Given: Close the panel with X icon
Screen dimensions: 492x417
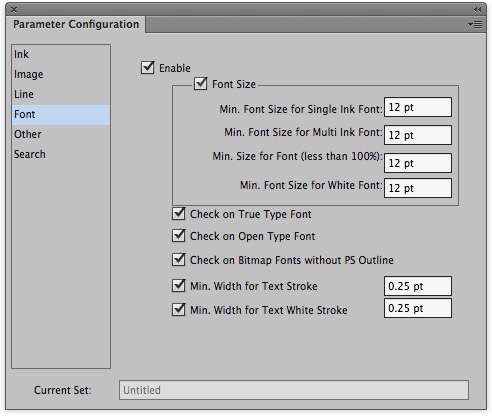Looking at the screenshot, I should pos(14,10).
